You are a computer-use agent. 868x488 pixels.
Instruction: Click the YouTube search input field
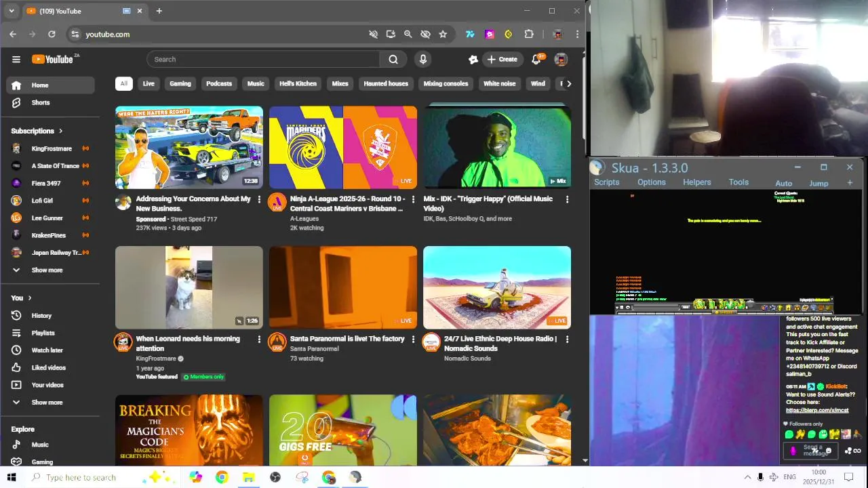tap(263, 60)
